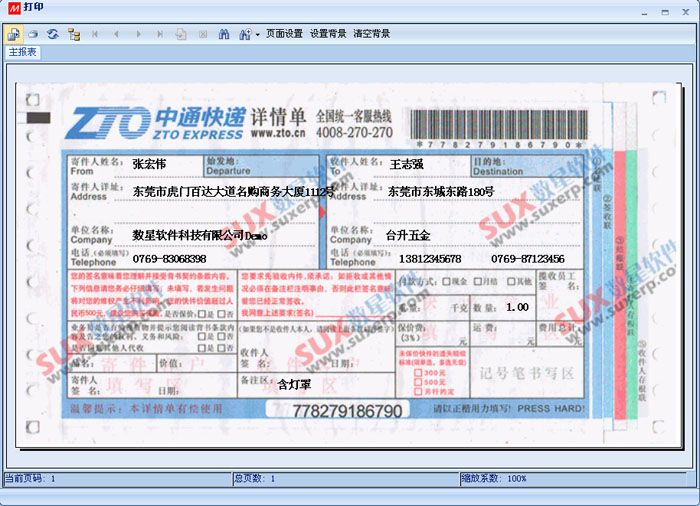Image resolution: width=700 pixels, height=506 pixels.
Task: Click the binoculars find icon
Action: pos(224,34)
